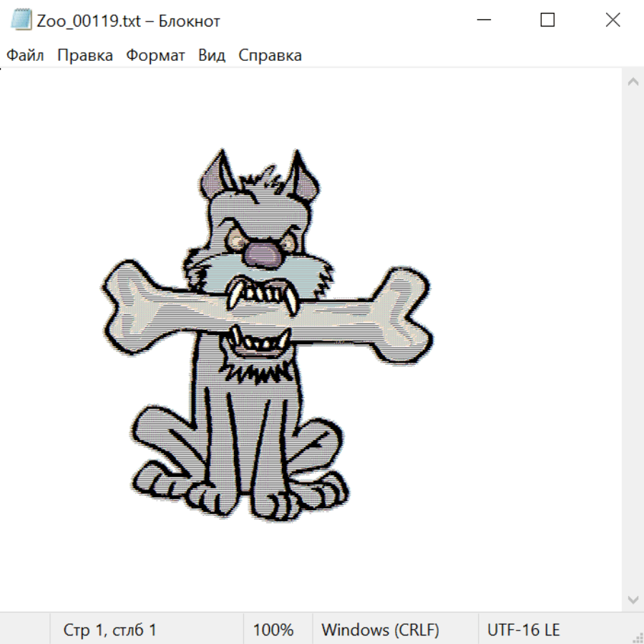Close the Zoo_00119.txt window
The width and height of the screenshot is (644, 644).
[613, 21]
